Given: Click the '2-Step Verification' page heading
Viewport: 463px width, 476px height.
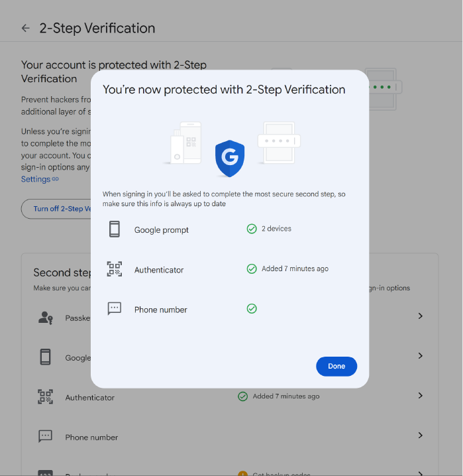Looking at the screenshot, I should [97, 29].
